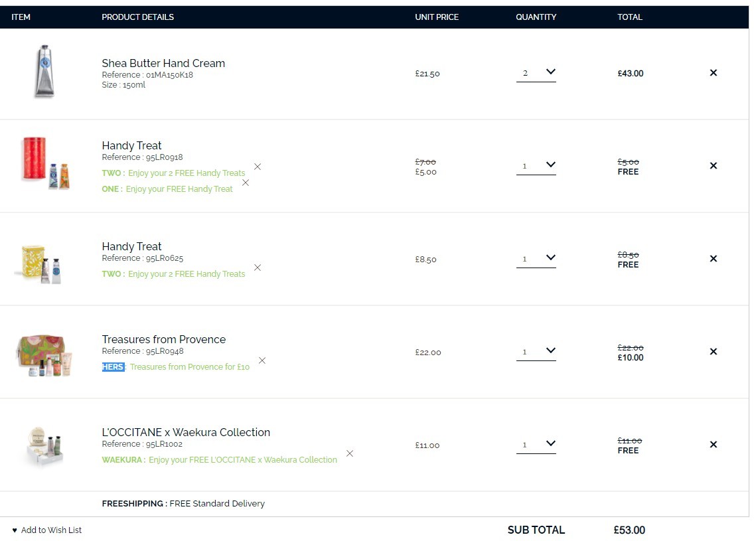This screenshot has width=756, height=541.
Task: Click the FREESHIPPING Standard Delivery line
Action: pos(183,504)
